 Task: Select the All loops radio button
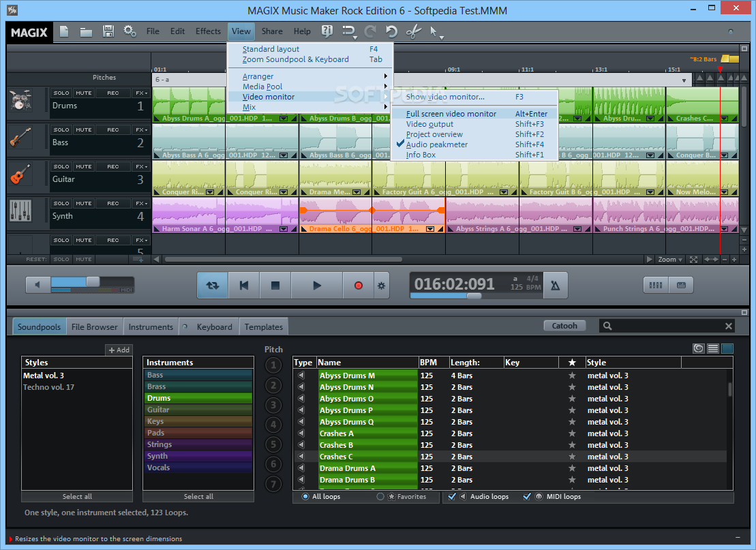(305, 496)
